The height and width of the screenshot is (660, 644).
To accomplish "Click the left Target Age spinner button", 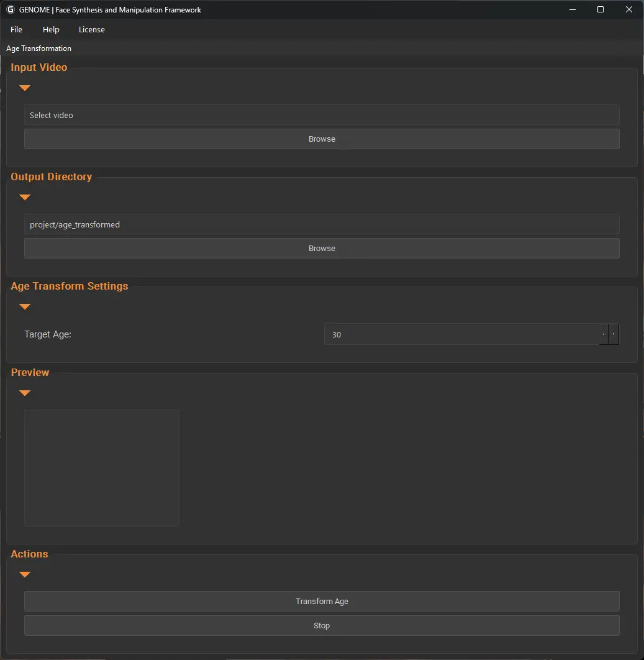I will coord(604,334).
